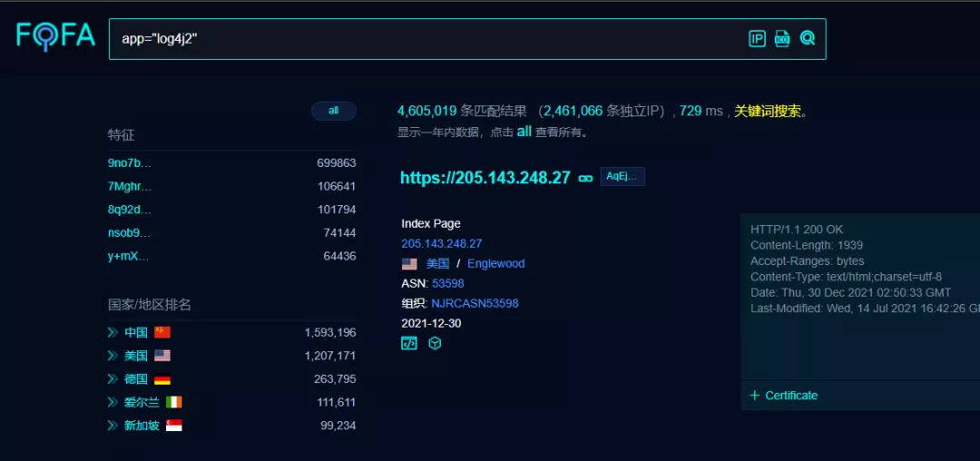
Task: Click the Englewood city link
Action: click(x=495, y=263)
